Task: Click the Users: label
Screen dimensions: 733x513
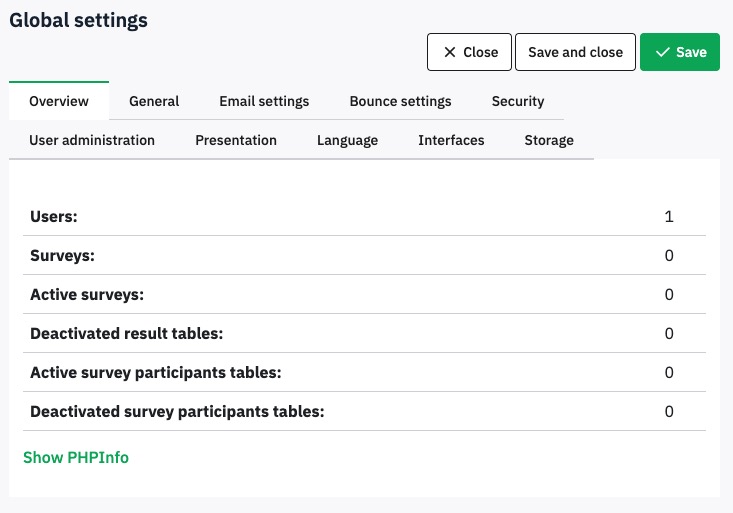Action: pos(54,217)
